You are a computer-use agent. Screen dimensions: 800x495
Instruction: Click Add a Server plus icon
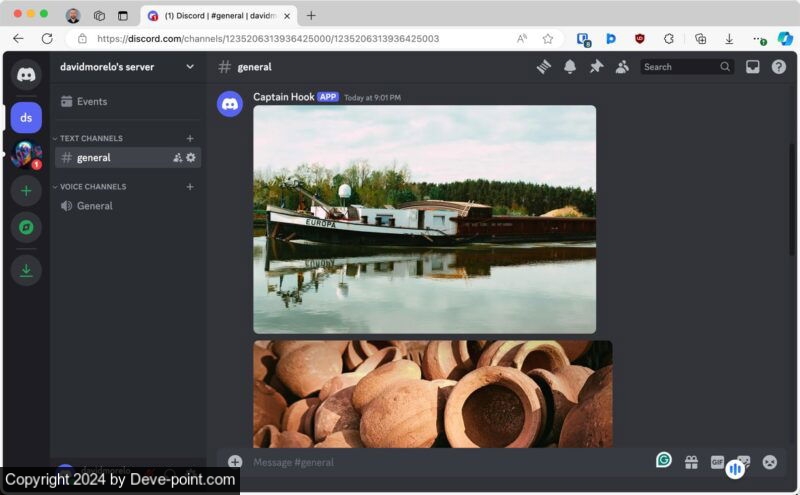point(26,190)
